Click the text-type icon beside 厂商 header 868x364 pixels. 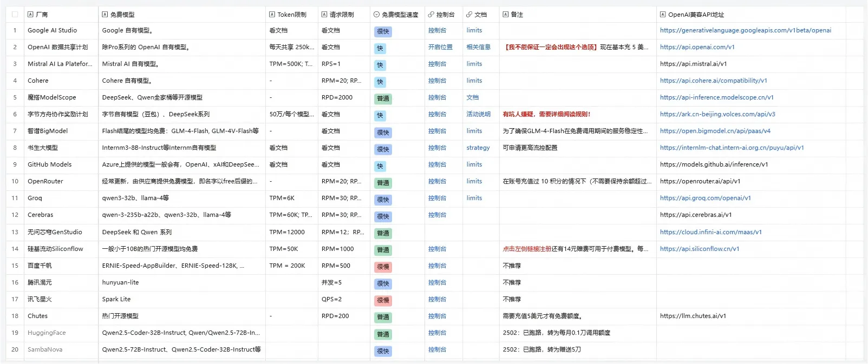tap(30, 15)
